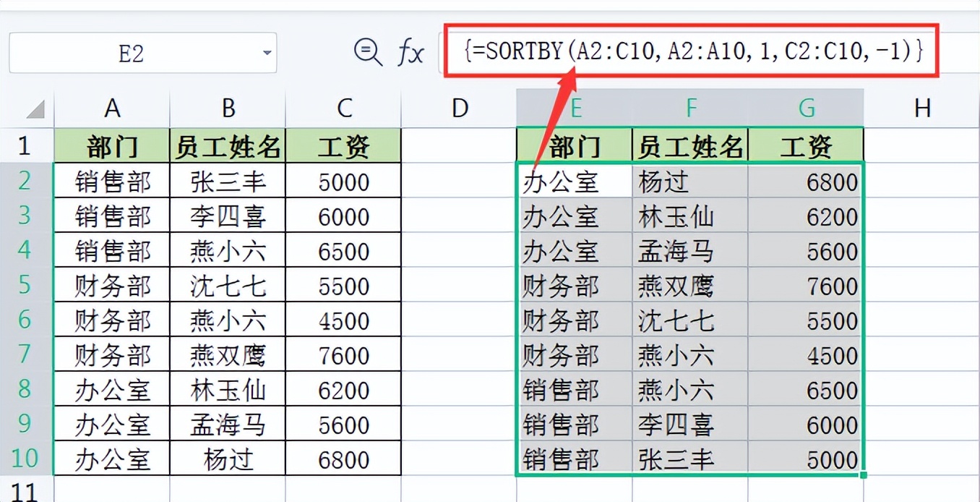
Task: Select column header H
Action: tap(923, 107)
